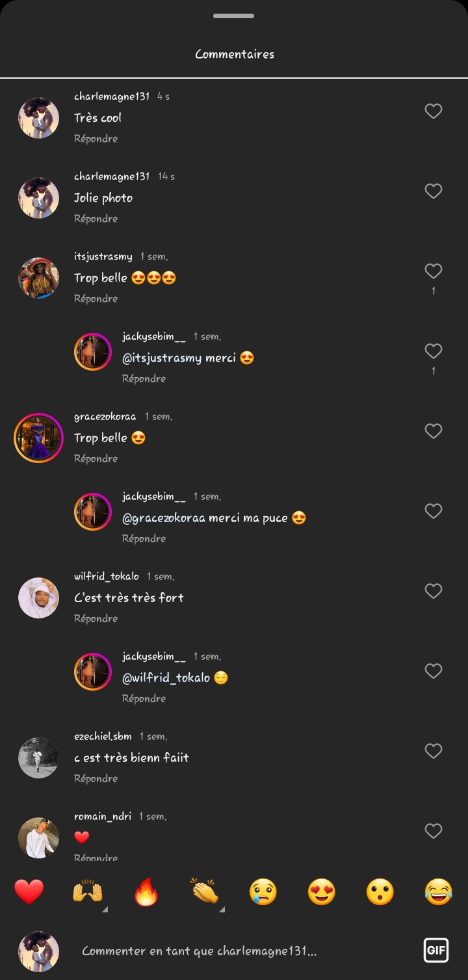The height and width of the screenshot is (980, 468).
Task: Like the "C'est très très fort" comment
Action: click(434, 591)
